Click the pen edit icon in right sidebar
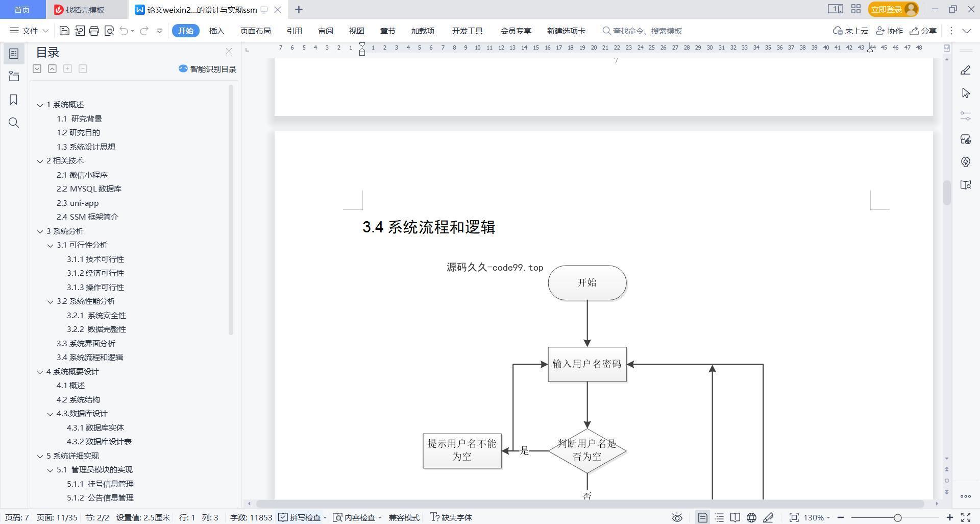Viewport: 980px width, 524px height. pos(965,70)
